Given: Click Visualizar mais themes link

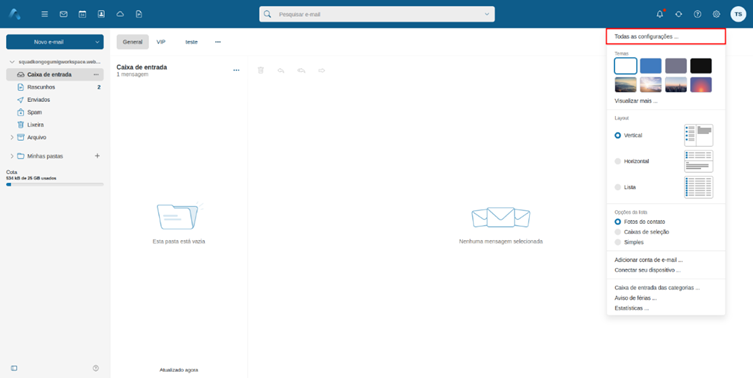Looking at the screenshot, I should coord(636,101).
